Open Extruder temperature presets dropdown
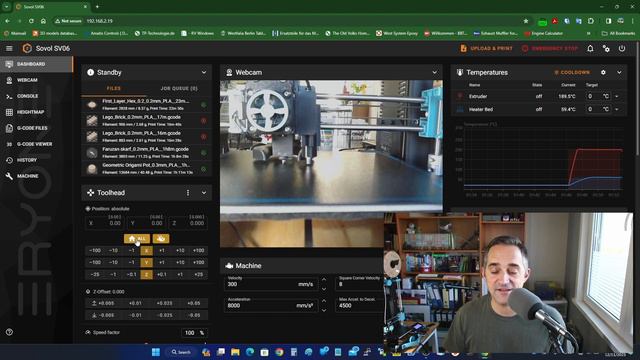The width and height of the screenshot is (640, 360). 617,96
